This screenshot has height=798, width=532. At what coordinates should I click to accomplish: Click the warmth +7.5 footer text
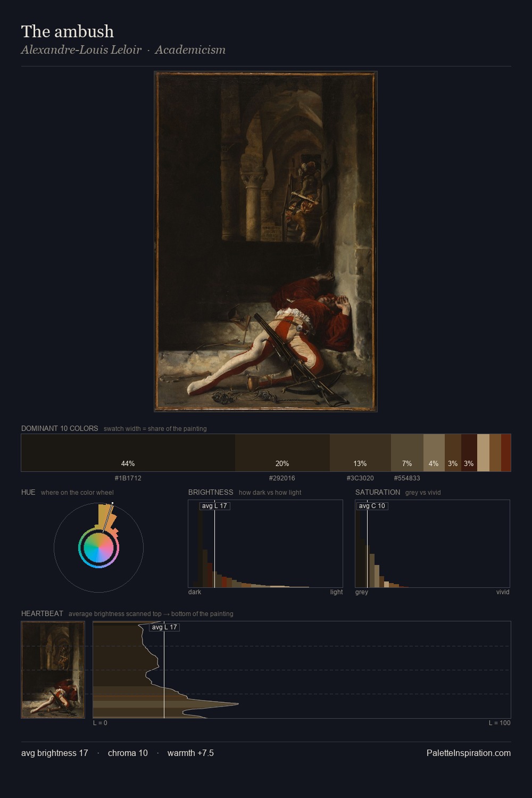point(190,753)
